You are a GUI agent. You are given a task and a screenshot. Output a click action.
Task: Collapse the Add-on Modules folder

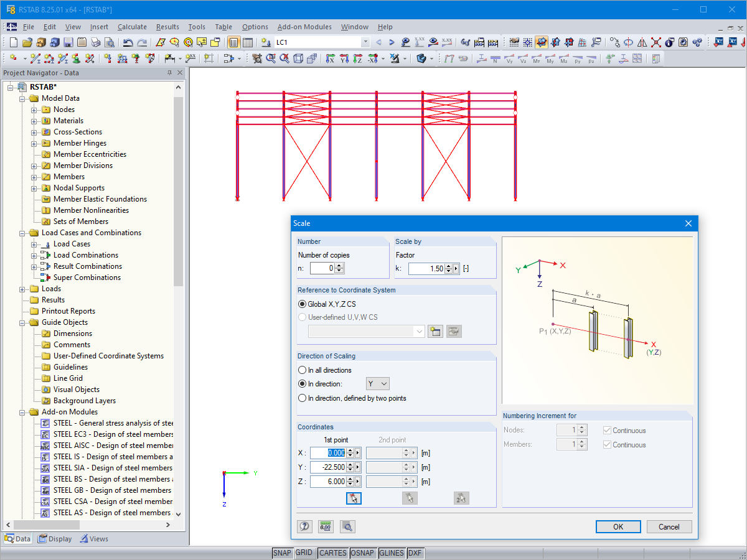point(22,412)
